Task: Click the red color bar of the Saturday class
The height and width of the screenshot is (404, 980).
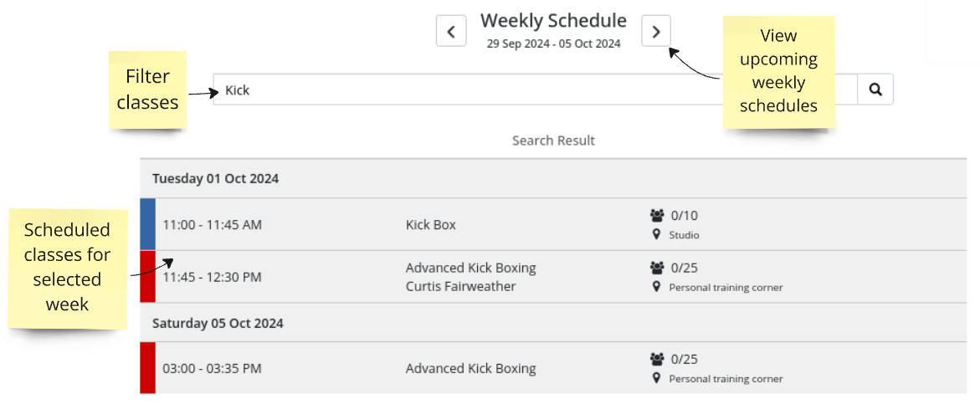Action: (x=147, y=368)
